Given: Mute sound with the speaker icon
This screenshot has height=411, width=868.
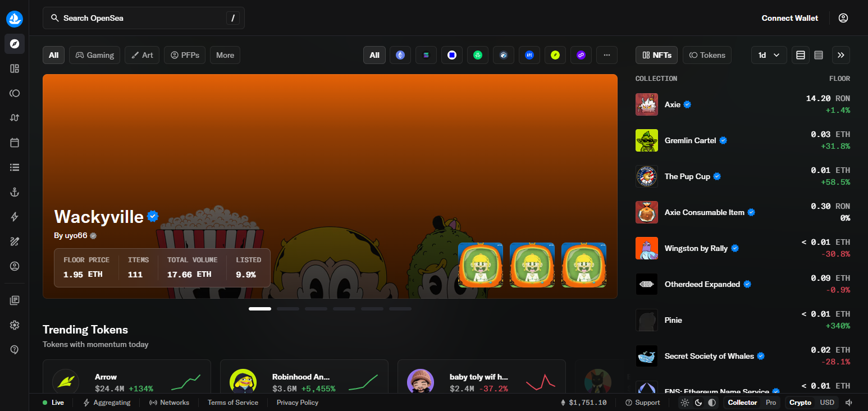Looking at the screenshot, I should point(849,403).
